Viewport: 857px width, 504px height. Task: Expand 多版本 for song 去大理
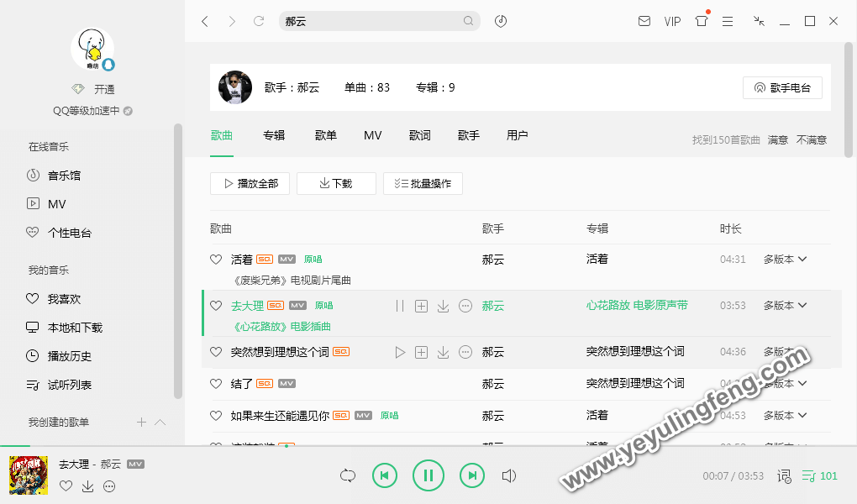tap(785, 305)
